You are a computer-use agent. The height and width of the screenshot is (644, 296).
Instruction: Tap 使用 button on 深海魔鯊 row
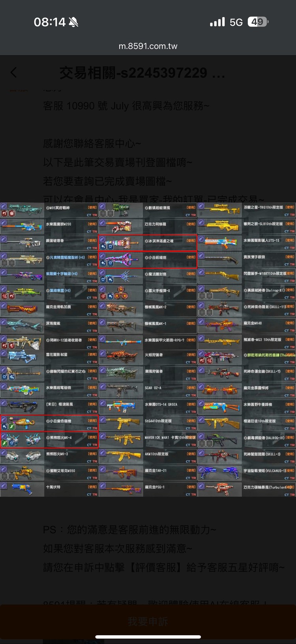[92, 323]
